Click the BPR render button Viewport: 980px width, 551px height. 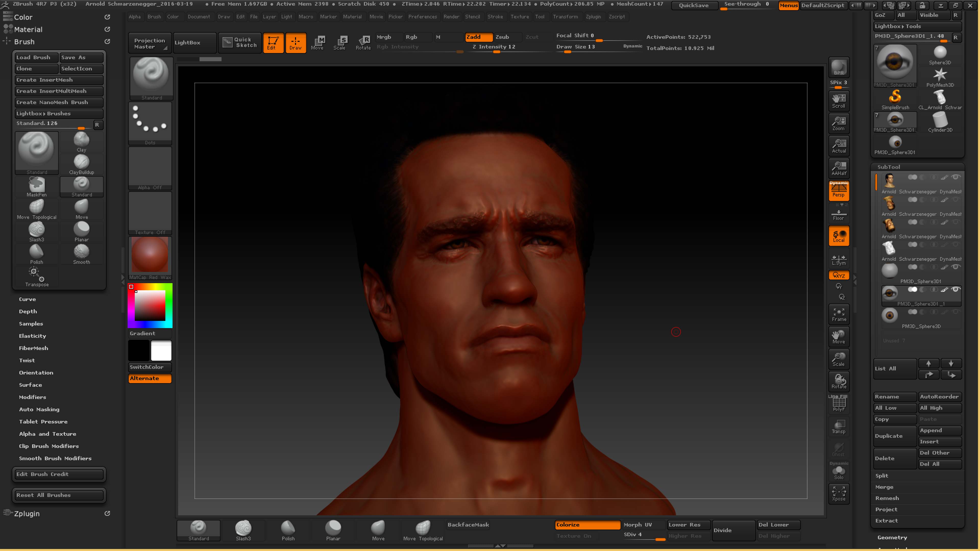[838, 67]
